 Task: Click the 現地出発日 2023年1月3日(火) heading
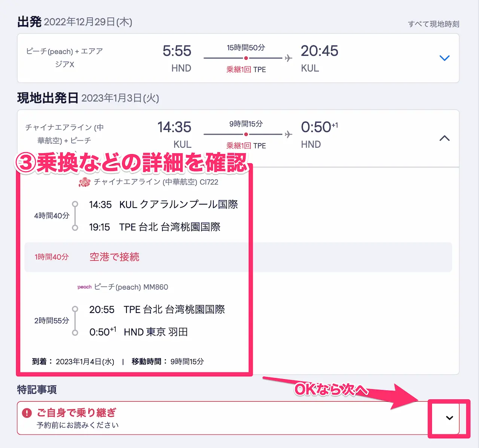[x=88, y=98]
